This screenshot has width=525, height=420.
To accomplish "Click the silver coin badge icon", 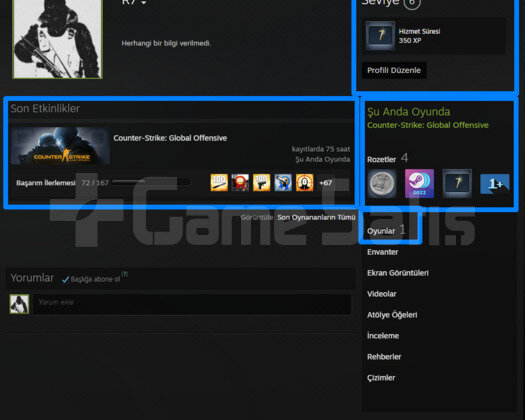I will [382, 184].
